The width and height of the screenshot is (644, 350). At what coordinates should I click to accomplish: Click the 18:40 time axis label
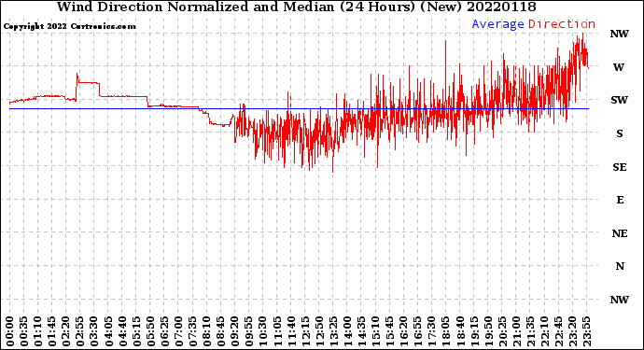[x=460, y=331]
